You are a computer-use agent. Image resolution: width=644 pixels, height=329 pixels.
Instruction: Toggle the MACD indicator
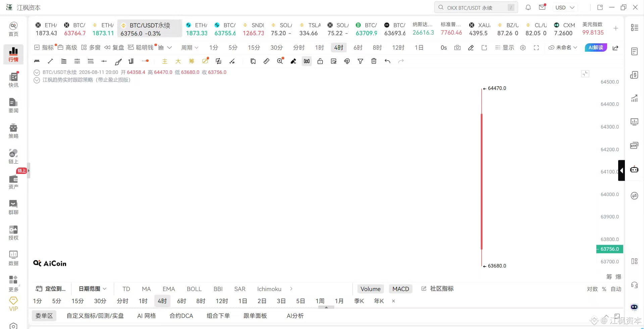click(401, 289)
